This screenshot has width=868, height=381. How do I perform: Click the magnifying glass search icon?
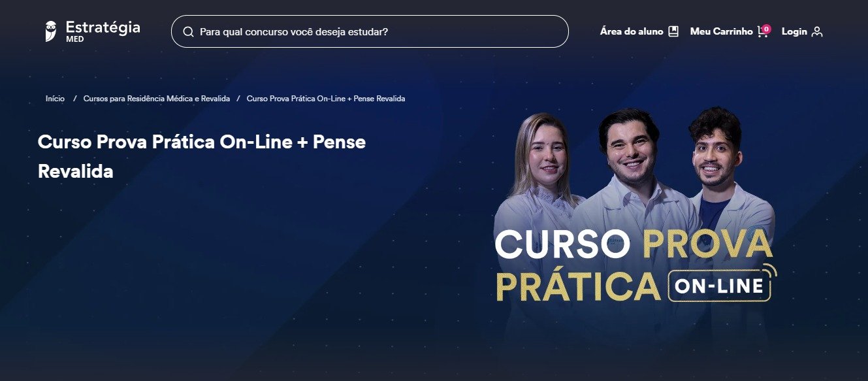(x=188, y=31)
